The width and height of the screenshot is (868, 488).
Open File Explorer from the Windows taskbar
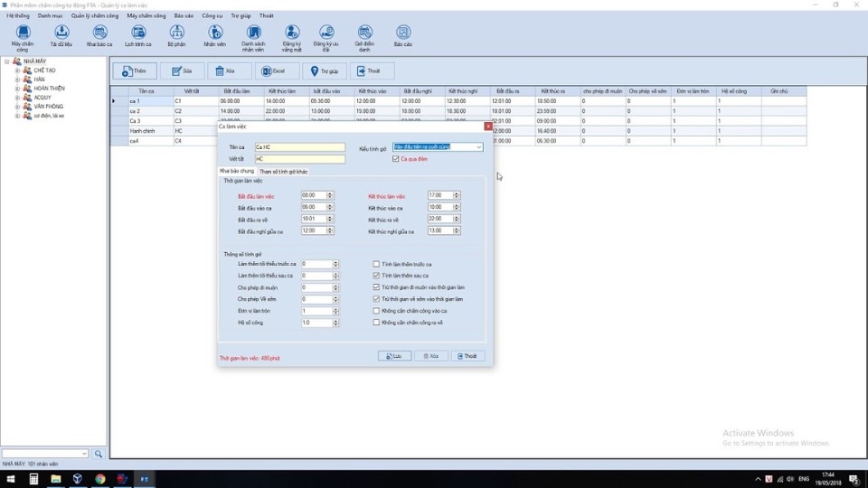pos(55,479)
